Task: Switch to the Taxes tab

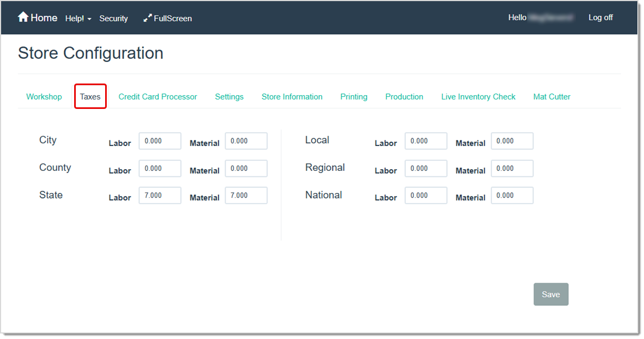Action: [x=90, y=96]
